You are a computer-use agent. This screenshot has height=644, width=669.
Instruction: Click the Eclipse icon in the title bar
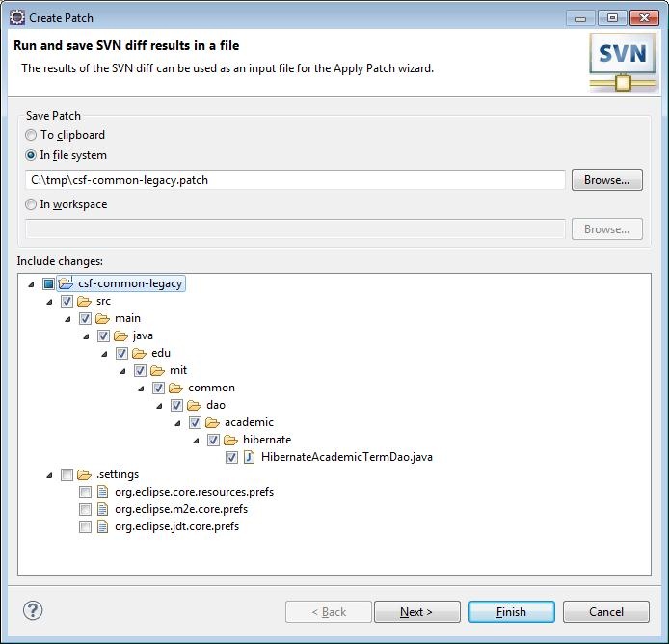17,17
